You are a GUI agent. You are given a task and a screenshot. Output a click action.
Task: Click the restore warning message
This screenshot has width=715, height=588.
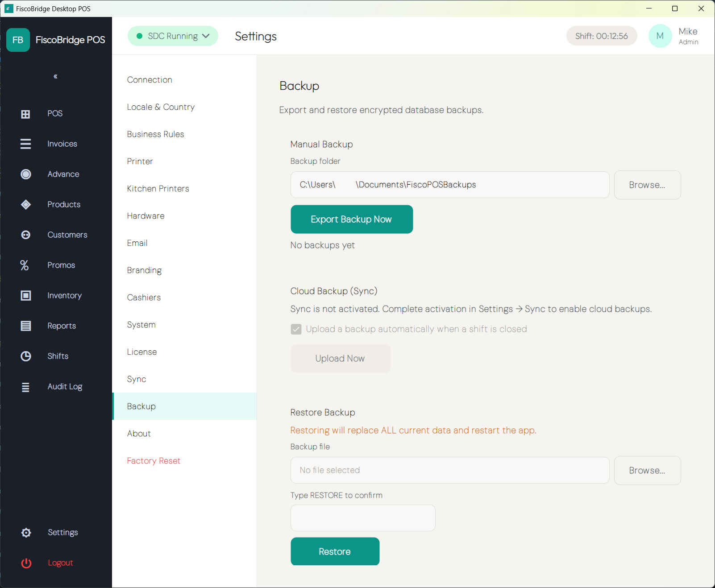[413, 430]
